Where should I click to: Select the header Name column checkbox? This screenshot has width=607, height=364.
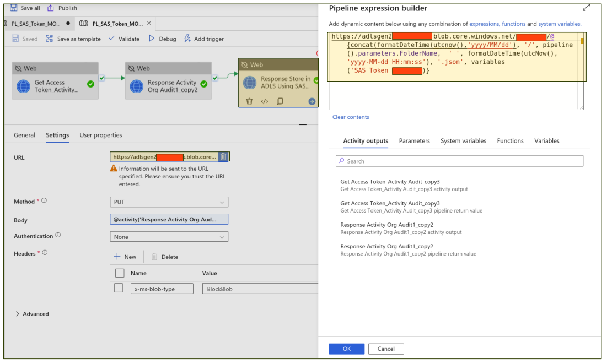(x=121, y=273)
